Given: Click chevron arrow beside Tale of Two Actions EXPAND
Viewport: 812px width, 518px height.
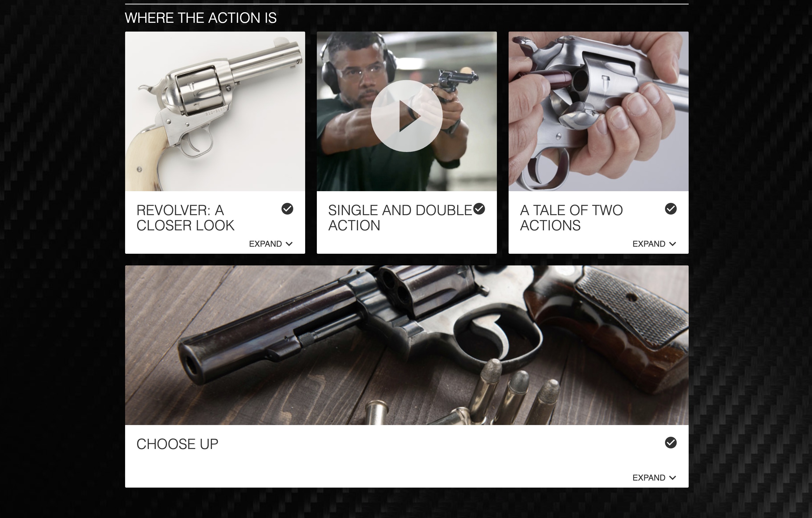Looking at the screenshot, I should tap(672, 244).
